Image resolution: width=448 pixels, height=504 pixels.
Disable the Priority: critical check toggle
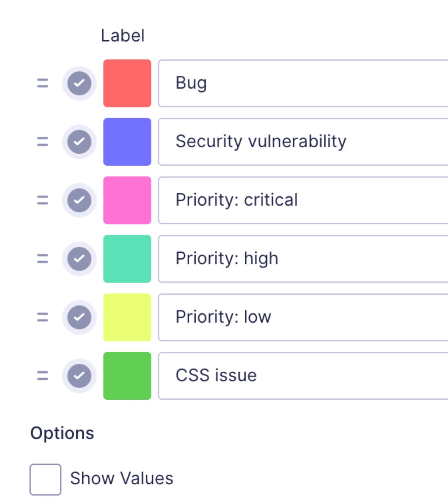tap(79, 200)
